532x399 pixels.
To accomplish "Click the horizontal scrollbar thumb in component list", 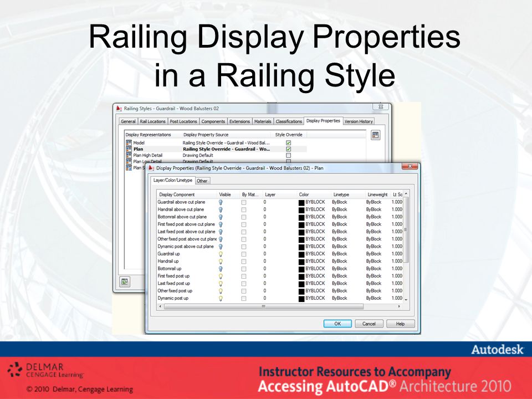I will [264, 306].
